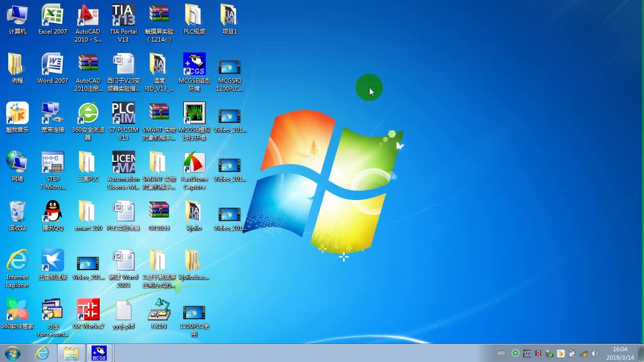Click the red filmstrip tray icon
644x362 pixels.
[x=538, y=353]
